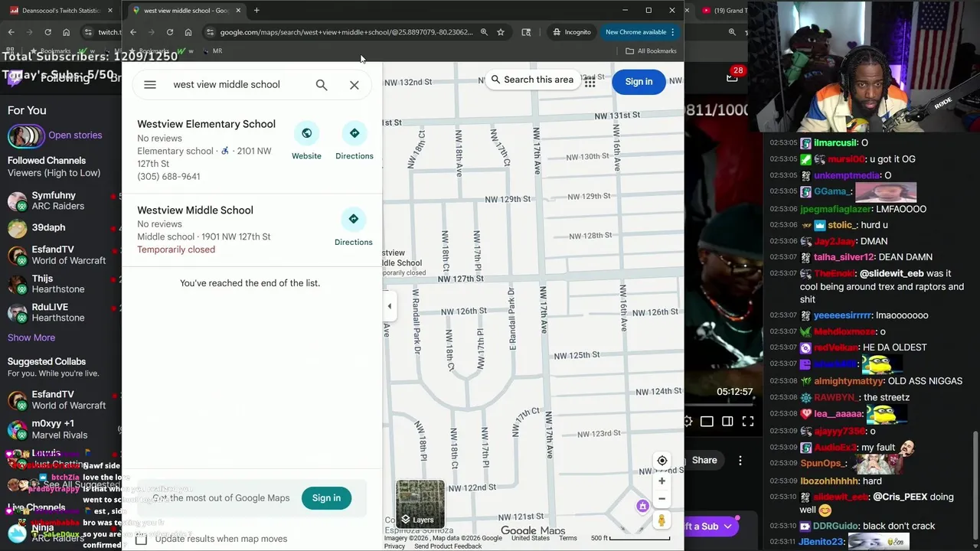980x551 pixels.
Task: Open the MR bookmark
Action: (212, 51)
